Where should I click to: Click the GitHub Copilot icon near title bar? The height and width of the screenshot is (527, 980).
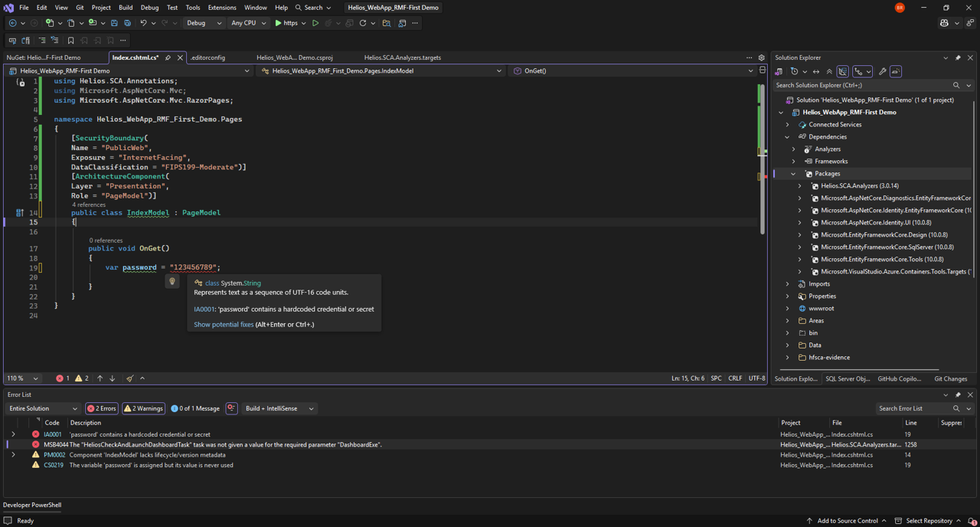944,23
